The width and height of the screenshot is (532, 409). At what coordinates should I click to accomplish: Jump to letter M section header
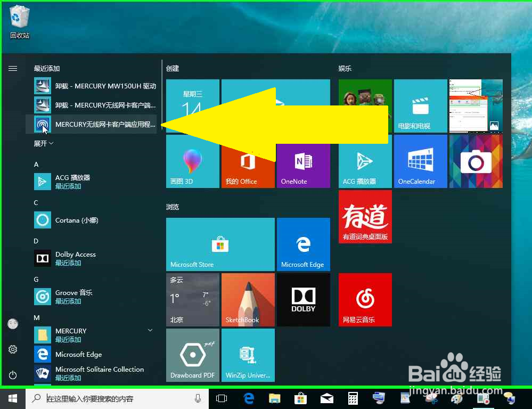tap(37, 318)
